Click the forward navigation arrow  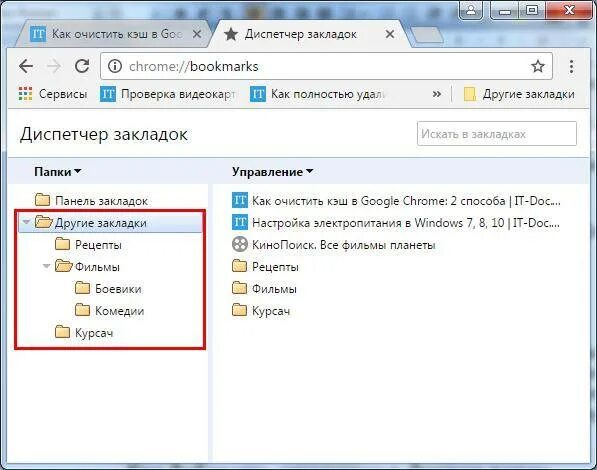pos(54,66)
